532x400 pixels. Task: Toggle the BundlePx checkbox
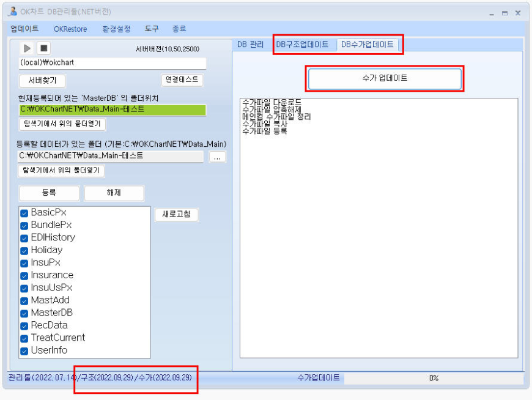coord(24,226)
